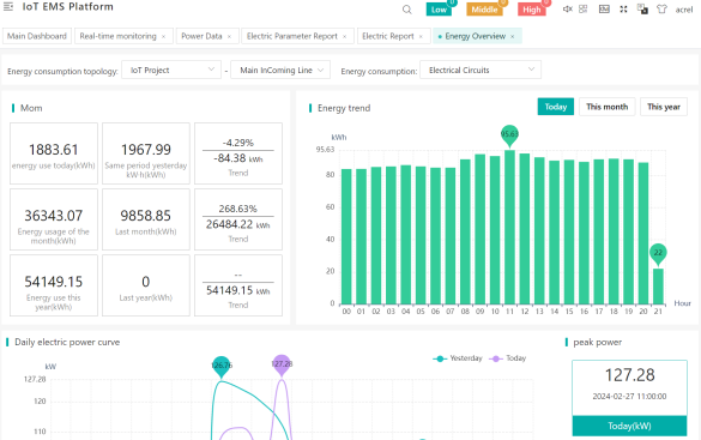Switch energy trend to This month

click(x=607, y=107)
